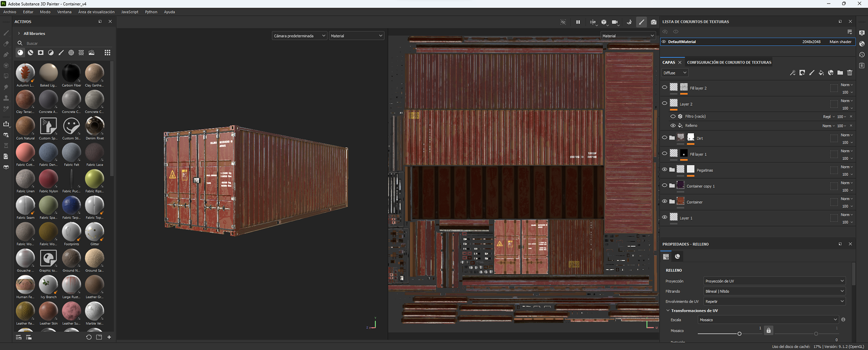Switch assets panel to grid view icon

[x=107, y=53]
